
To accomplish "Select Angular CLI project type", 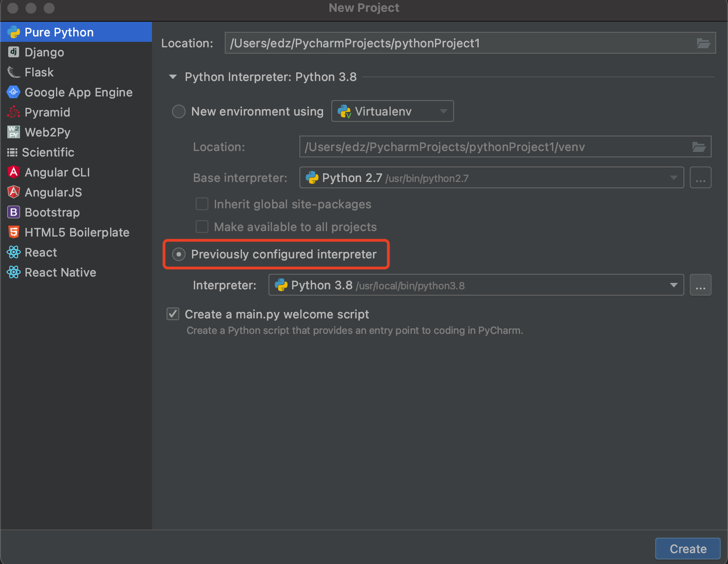I will tap(76, 172).
